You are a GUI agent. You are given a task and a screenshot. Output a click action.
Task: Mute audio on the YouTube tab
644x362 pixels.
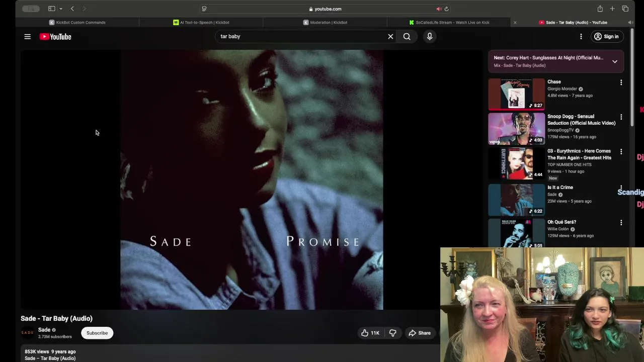coord(630,22)
